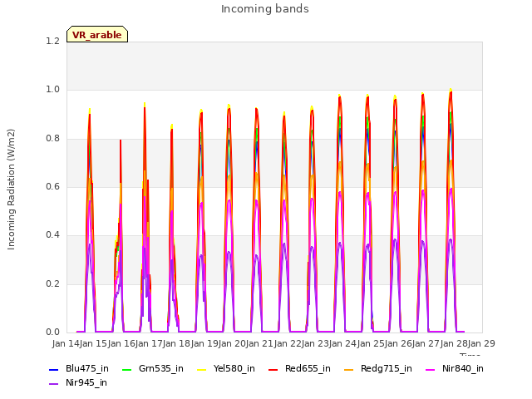Image resolution: width=532 pixels, height=399 pixels.
Task: Click the 1.2 y-axis tick label
Action: (x=53, y=41)
